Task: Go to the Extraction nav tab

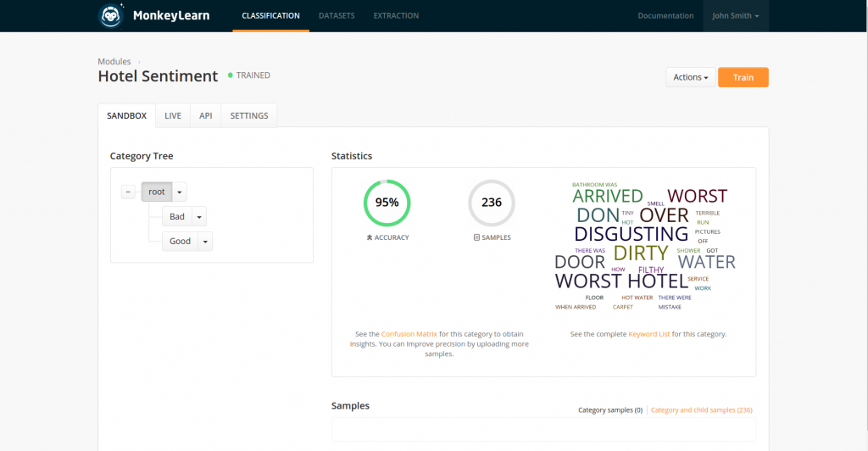Action: point(396,16)
